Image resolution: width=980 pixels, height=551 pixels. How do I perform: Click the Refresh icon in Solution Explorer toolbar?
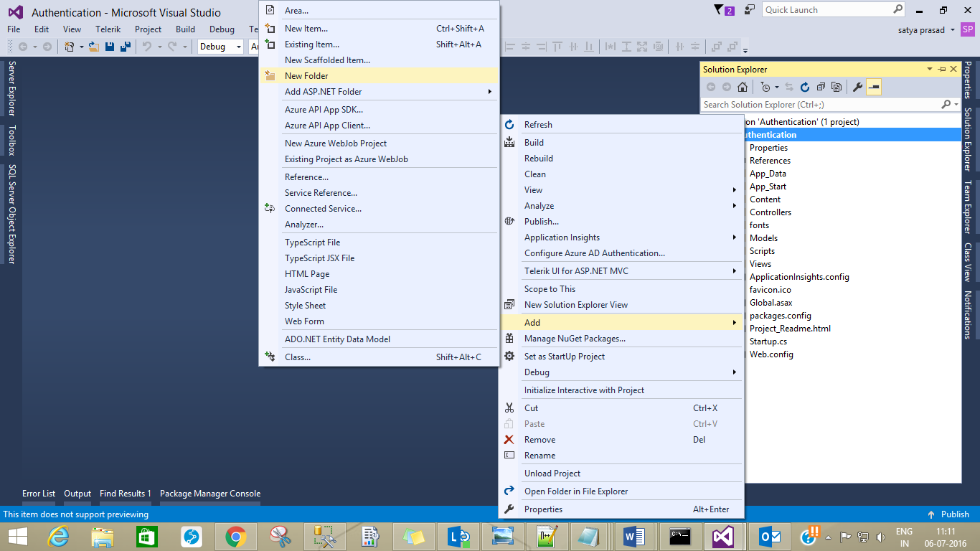(805, 87)
